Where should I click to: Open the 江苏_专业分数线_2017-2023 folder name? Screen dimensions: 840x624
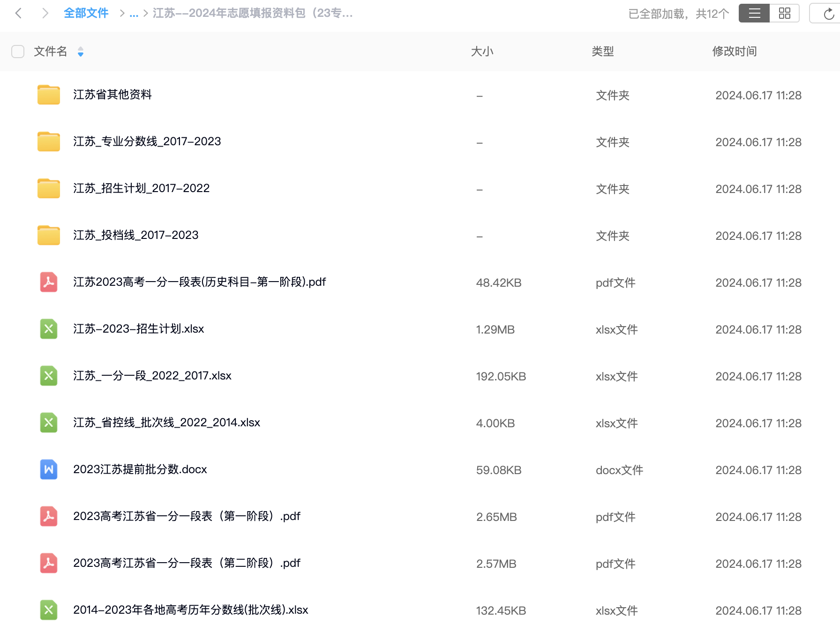click(147, 141)
